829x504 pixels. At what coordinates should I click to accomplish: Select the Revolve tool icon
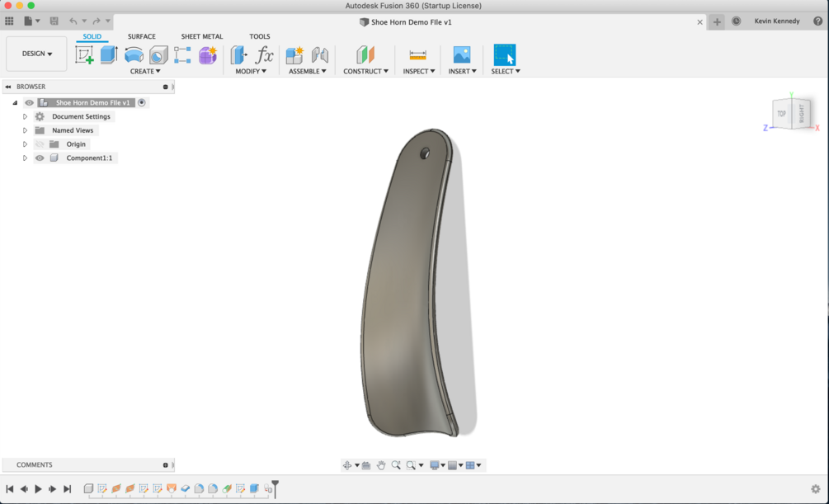point(134,55)
